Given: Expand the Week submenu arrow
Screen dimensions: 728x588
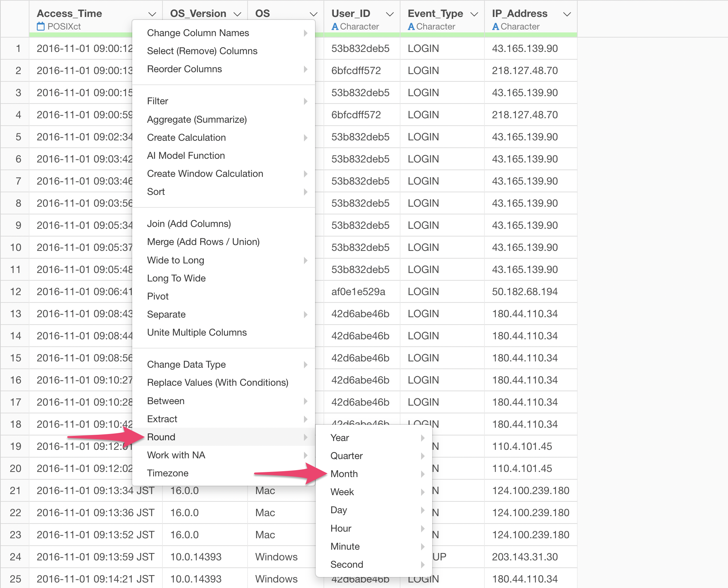Looking at the screenshot, I should [423, 492].
